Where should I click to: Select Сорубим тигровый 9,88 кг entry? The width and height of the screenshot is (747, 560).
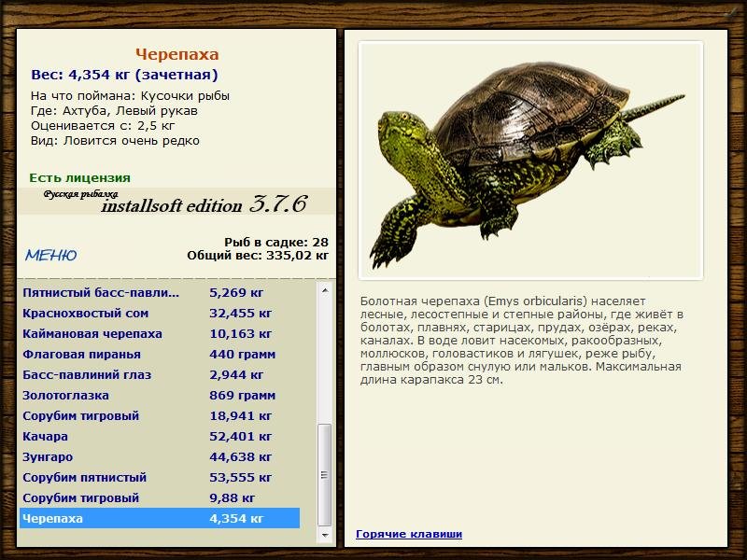[160, 497]
